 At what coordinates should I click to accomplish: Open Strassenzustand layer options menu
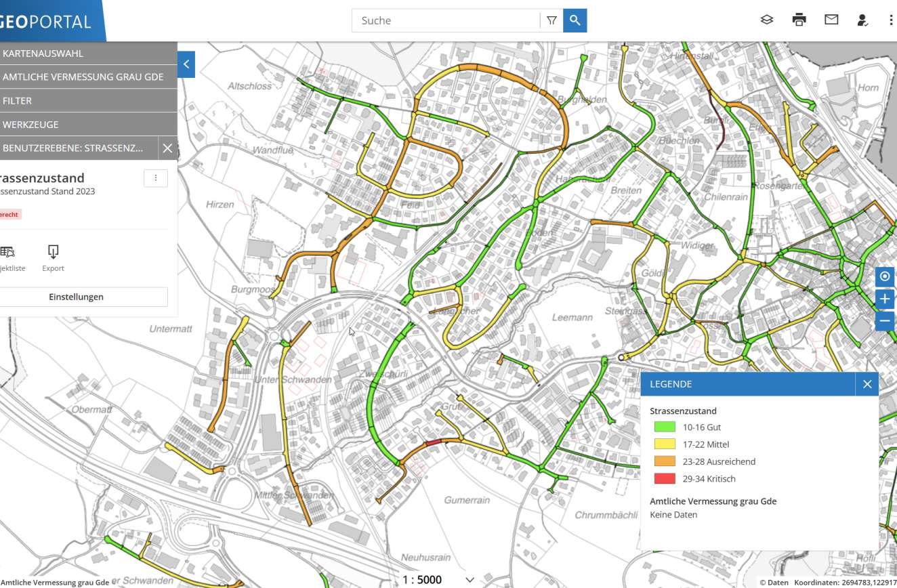[x=156, y=178]
